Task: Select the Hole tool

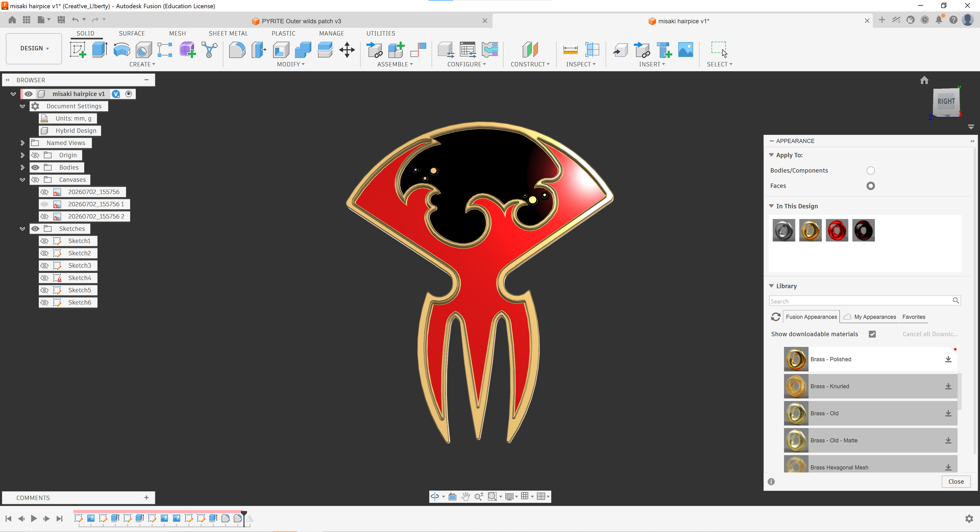Action: point(143,50)
